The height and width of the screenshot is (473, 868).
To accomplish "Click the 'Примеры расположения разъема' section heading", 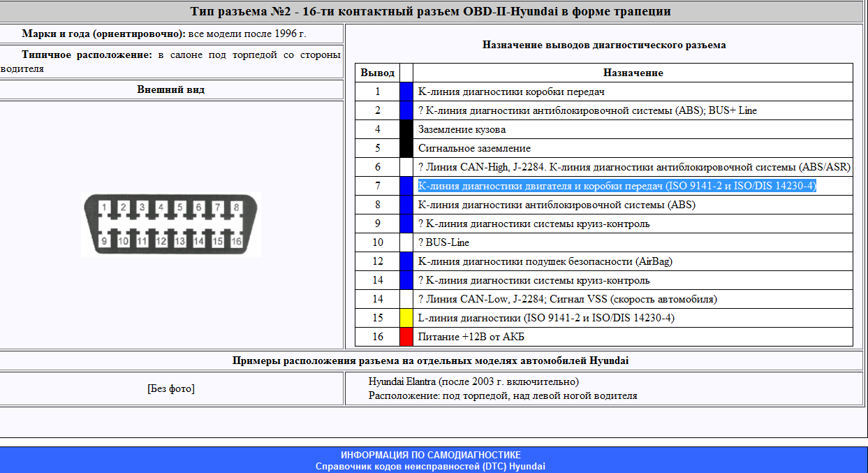I will (x=430, y=361).
